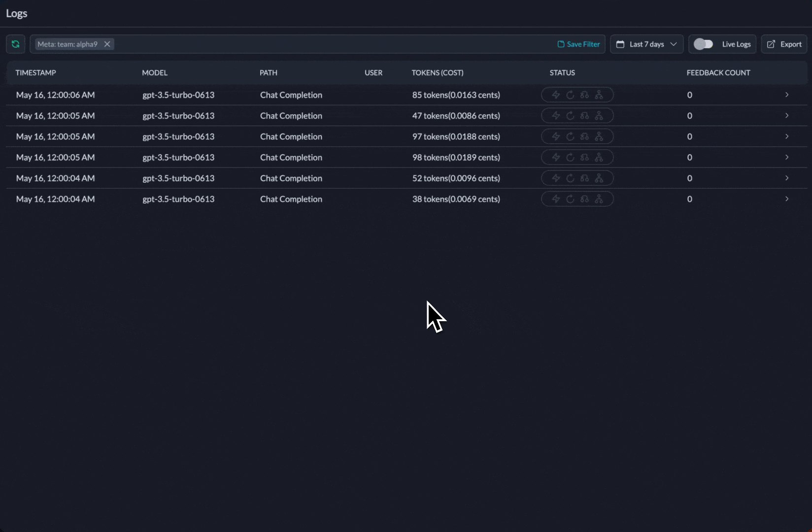The image size is (812, 532).
Task: Expand the 47 tokens log row chevron
Action: 787,115
